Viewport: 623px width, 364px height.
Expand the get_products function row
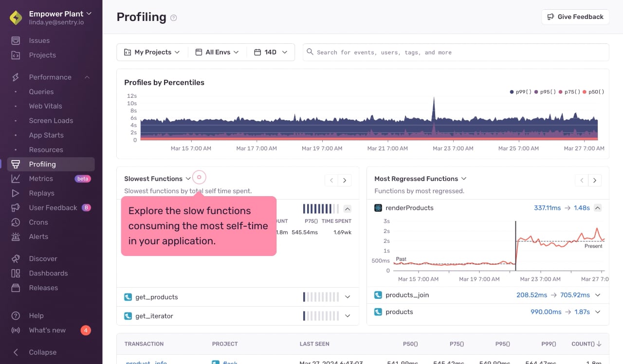click(348, 297)
